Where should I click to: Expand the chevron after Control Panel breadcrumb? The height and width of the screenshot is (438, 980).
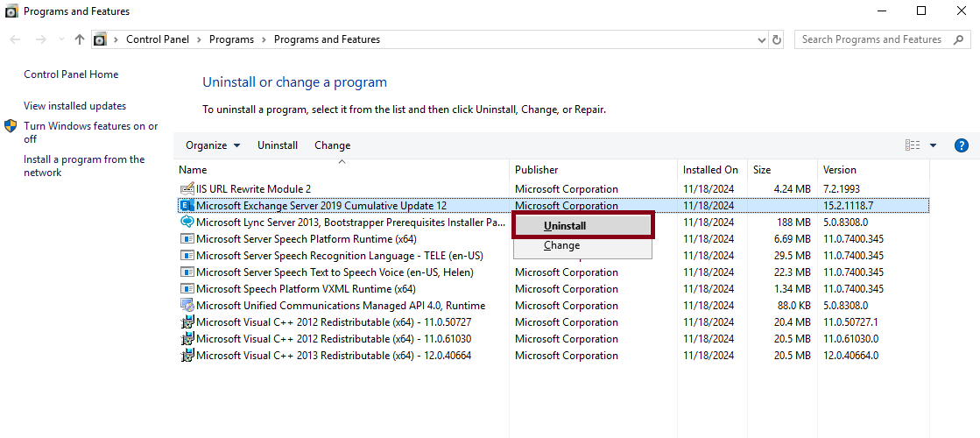pyautogui.click(x=199, y=39)
